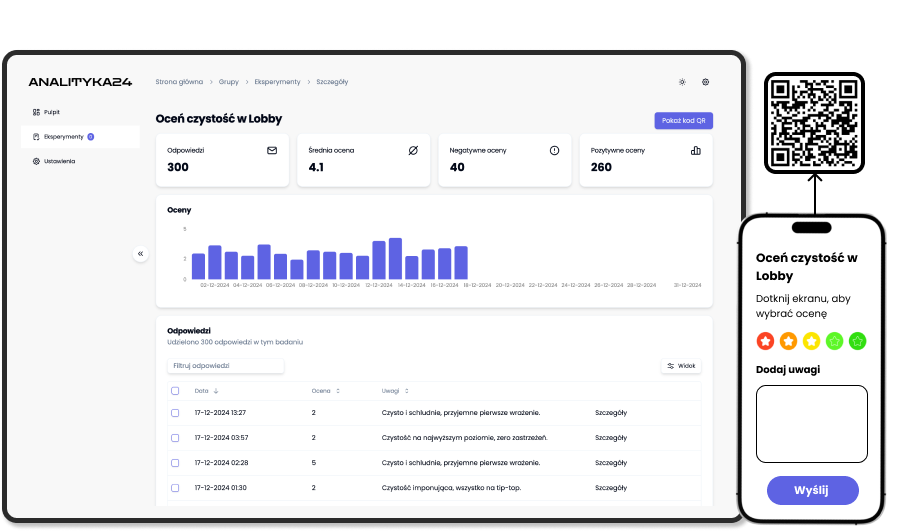Image resolution: width=897 pixels, height=531 pixels.
Task: Toggle select-all checkbox in table header
Action: [175, 391]
